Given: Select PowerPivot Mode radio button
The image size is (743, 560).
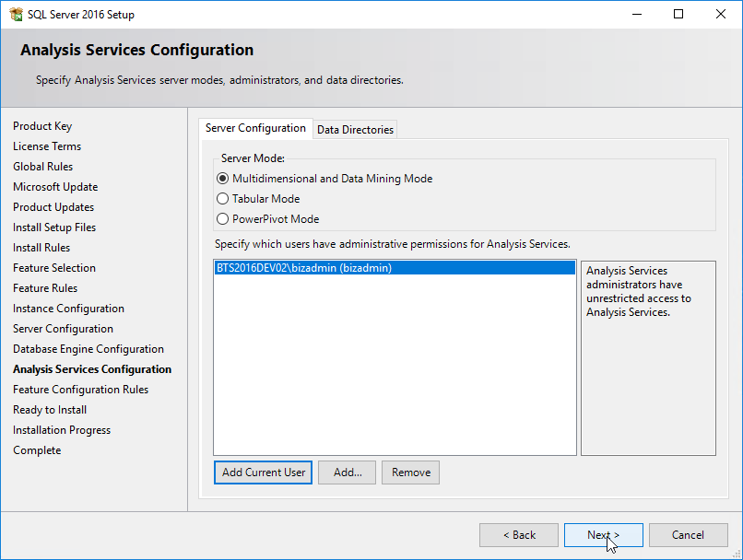Looking at the screenshot, I should (x=222, y=219).
